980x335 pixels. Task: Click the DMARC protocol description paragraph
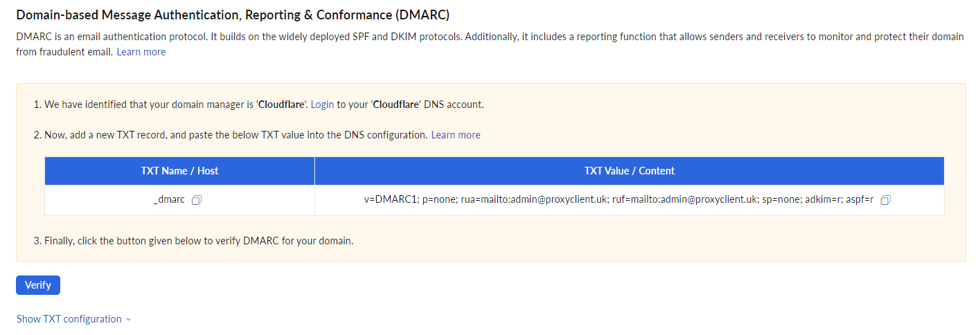coord(490,44)
